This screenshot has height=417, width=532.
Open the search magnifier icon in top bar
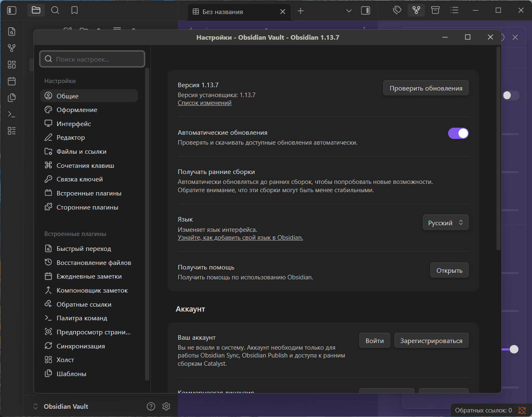(x=55, y=10)
